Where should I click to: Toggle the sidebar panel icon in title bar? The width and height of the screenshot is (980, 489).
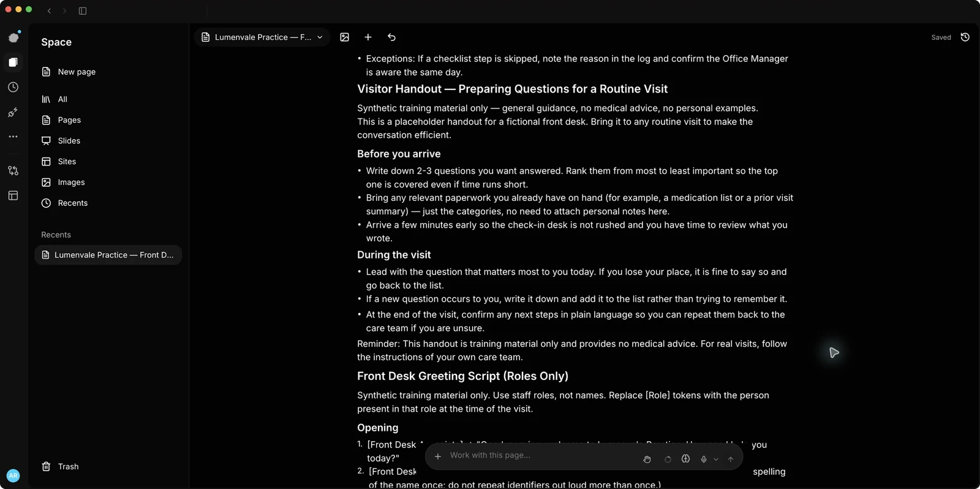coord(83,10)
